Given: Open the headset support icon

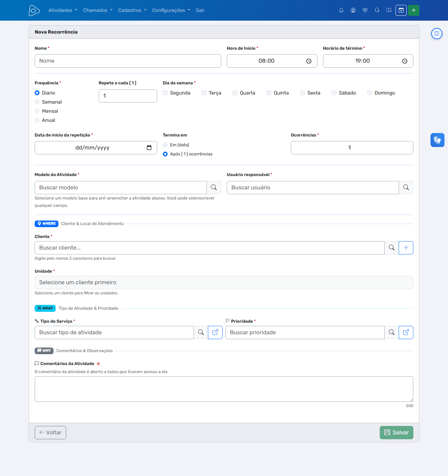Looking at the screenshot, I should [x=377, y=10].
